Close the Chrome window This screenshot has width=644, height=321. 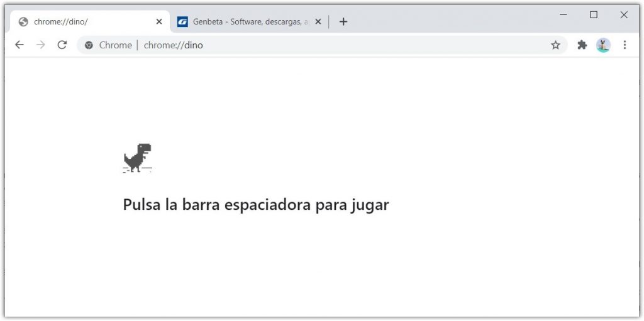coord(624,15)
